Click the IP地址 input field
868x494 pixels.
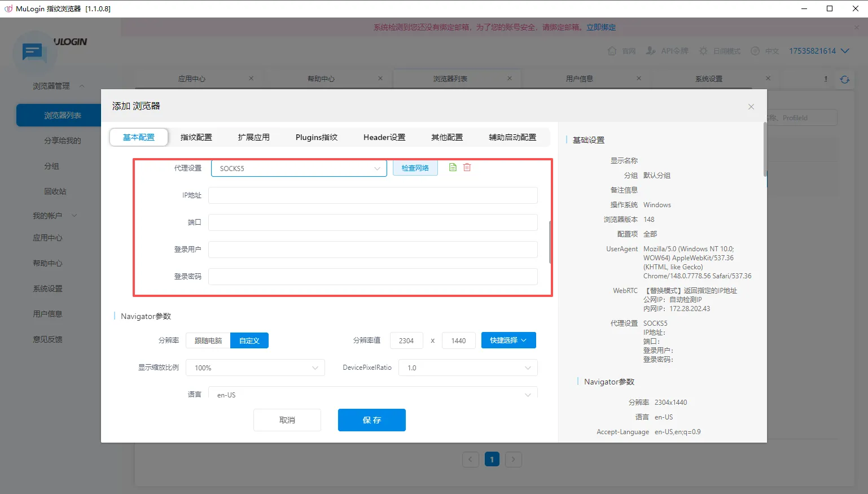pos(373,195)
